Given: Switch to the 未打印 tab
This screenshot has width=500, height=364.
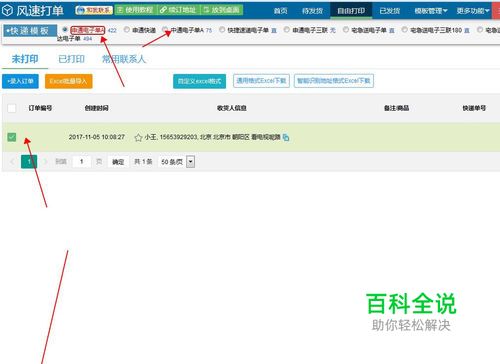Looking at the screenshot, I should [x=25, y=59].
